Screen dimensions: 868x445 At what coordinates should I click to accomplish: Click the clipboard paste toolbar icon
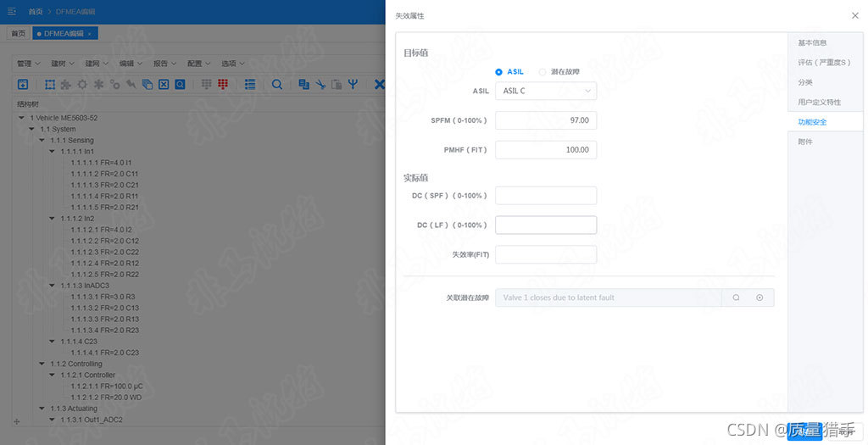pyautogui.click(x=337, y=84)
